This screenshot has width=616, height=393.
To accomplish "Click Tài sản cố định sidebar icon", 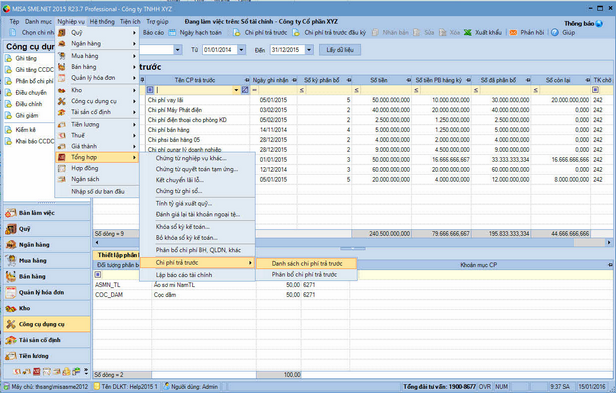I will (x=11, y=340).
